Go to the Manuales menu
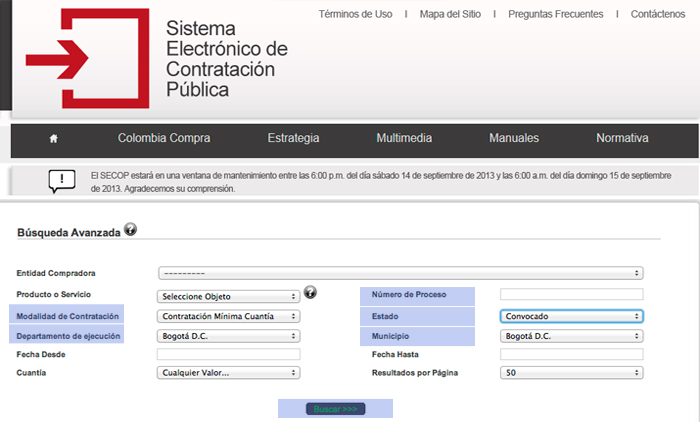The height and width of the screenshot is (422, 700). click(514, 139)
